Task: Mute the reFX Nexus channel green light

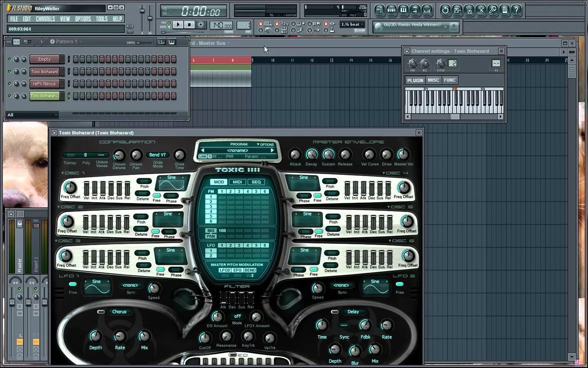Action: [x=9, y=84]
